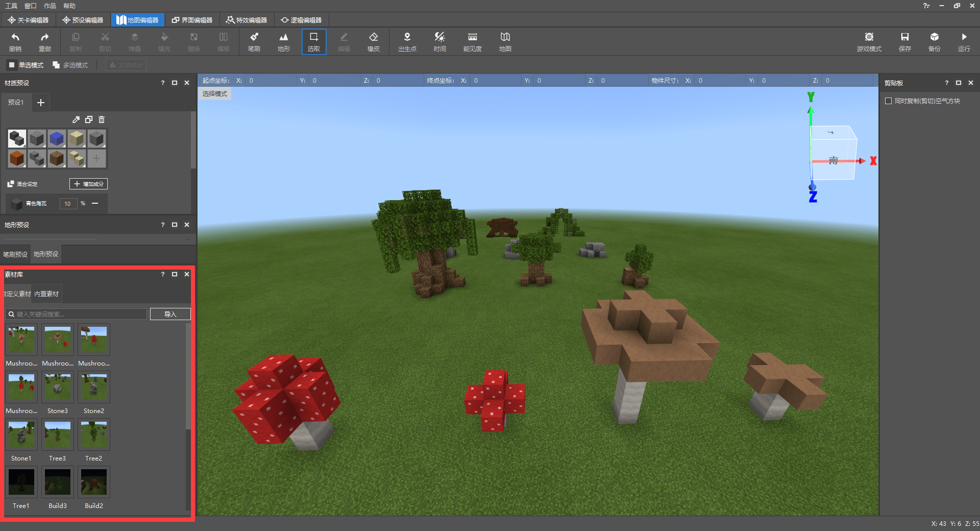The width and height of the screenshot is (980, 531).
Task: Click the Backup (备份) icon
Action: coord(935,42)
